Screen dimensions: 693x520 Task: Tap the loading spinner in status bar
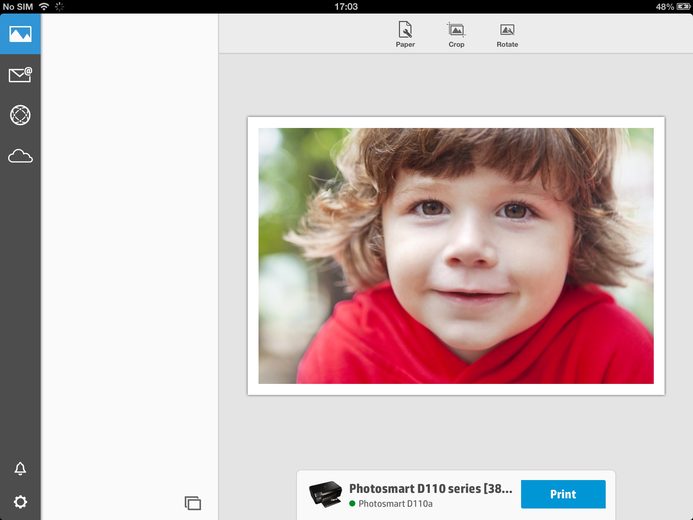click(x=59, y=7)
